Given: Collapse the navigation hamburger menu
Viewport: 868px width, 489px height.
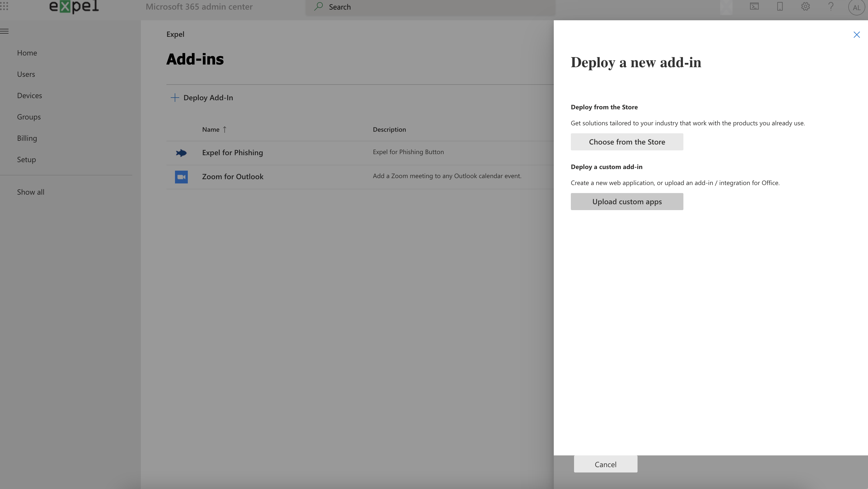Looking at the screenshot, I should click(x=4, y=31).
